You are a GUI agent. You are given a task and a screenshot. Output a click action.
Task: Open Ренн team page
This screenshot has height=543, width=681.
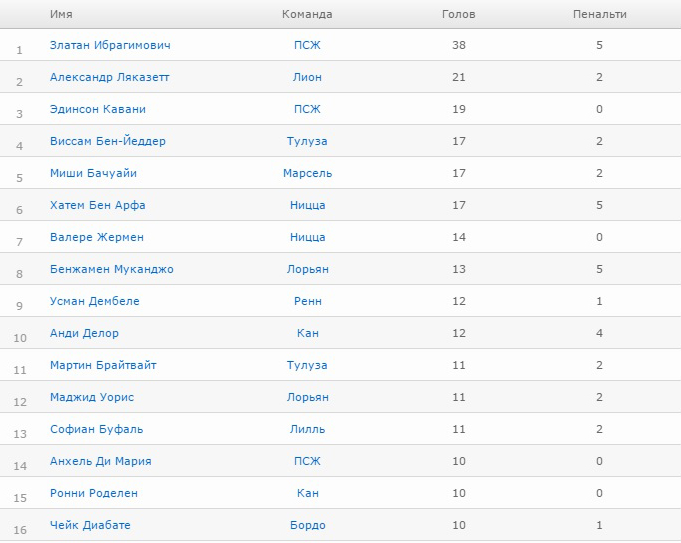click(x=307, y=301)
